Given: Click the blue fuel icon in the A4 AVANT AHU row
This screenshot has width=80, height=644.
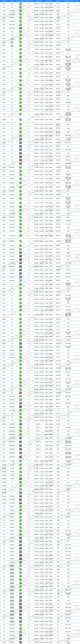Looking at the screenshot, I should [x=20, y=280].
